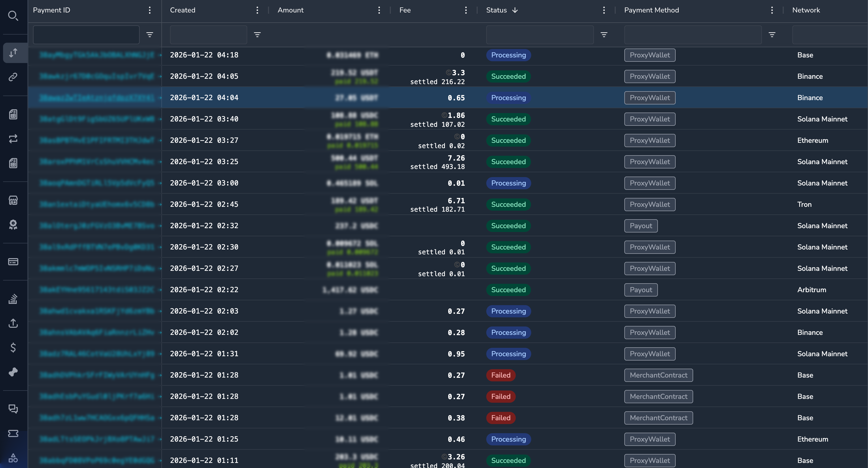This screenshot has height=468, width=868.
Task: Select the up-down arrows transfers sidebar icon
Action: point(13,53)
